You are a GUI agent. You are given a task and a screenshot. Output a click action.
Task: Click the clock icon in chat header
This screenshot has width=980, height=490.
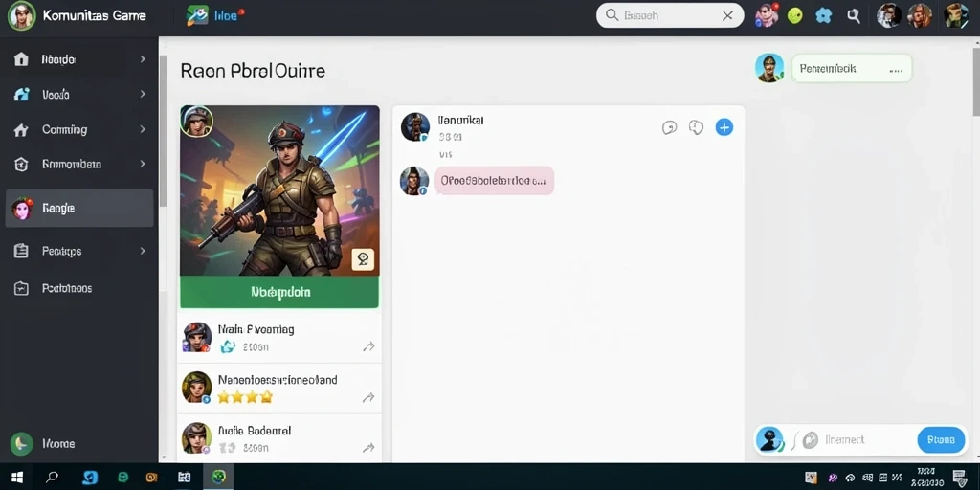point(696,127)
